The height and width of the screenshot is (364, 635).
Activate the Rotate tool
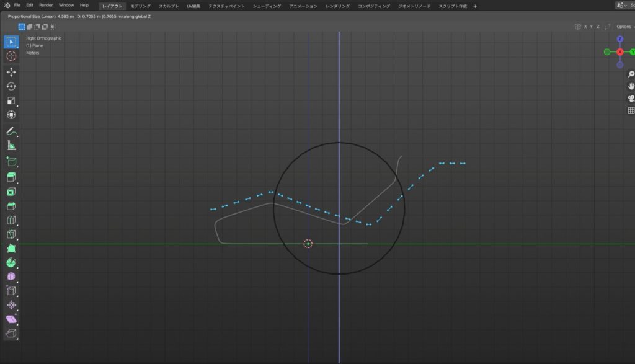pos(11,86)
